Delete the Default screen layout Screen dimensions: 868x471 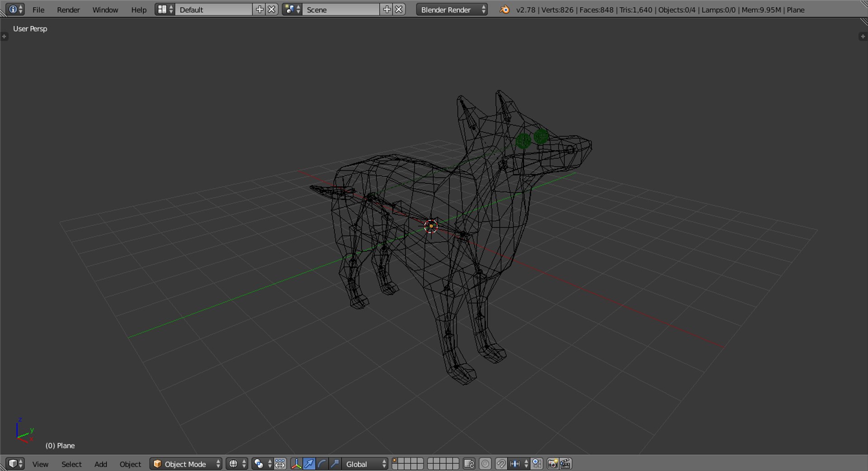(272, 10)
